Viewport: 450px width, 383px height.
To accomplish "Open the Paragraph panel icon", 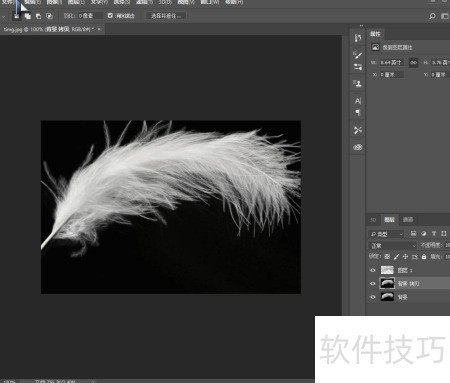I will [358, 112].
